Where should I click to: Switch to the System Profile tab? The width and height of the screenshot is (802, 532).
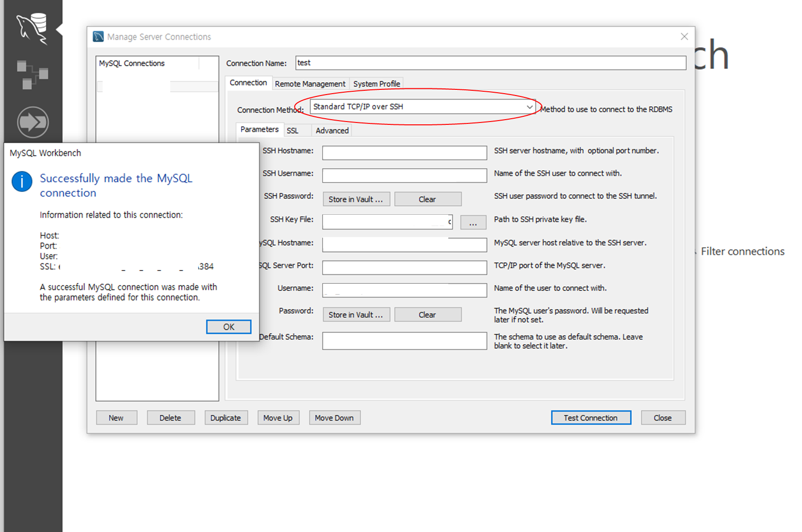pyautogui.click(x=376, y=84)
